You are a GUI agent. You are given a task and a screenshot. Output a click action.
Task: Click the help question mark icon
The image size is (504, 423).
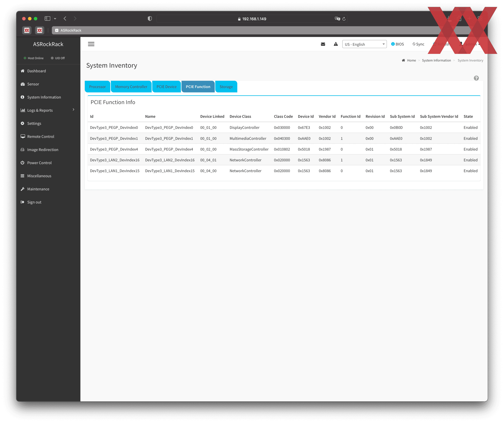click(x=476, y=78)
